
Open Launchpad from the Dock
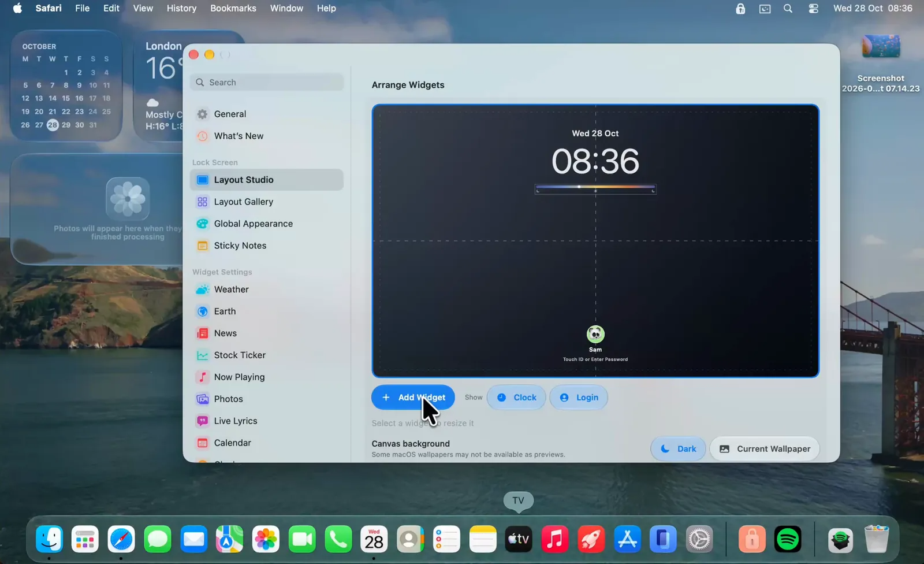click(85, 540)
